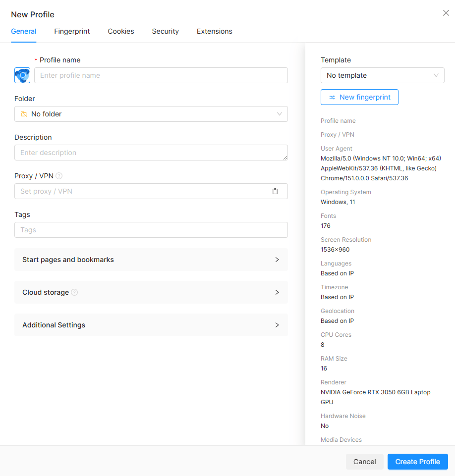The image size is (455, 476).
Task: Go to the Security tab
Action: pos(165,31)
